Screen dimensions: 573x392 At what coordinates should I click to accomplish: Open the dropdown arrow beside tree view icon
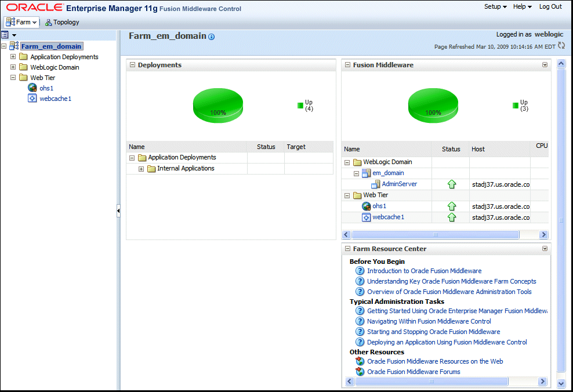(x=14, y=35)
